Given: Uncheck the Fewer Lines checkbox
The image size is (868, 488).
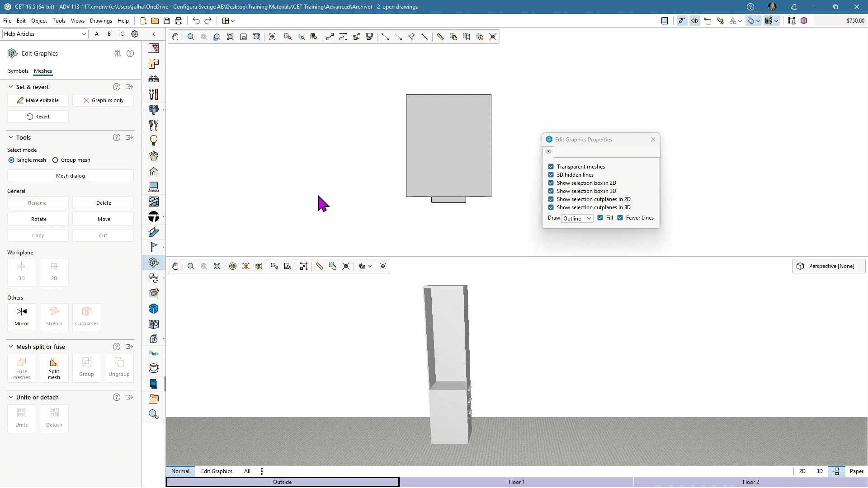Looking at the screenshot, I should tap(620, 218).
